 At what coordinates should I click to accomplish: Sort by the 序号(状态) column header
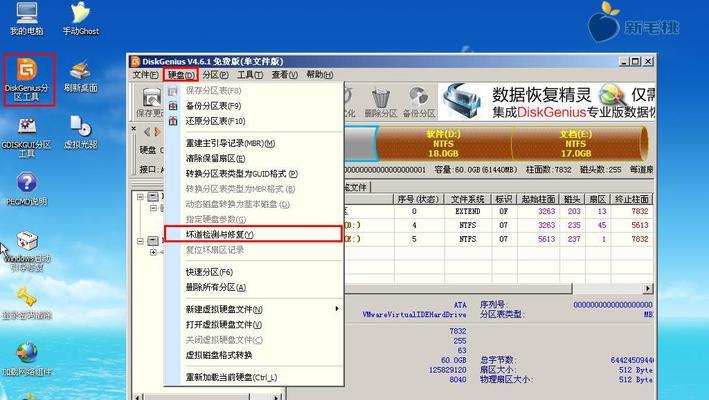419,199
